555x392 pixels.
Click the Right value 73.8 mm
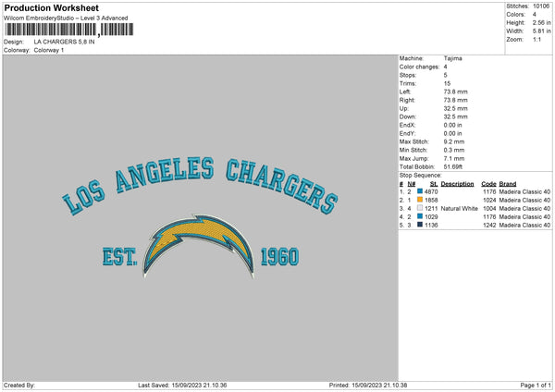tap(455, 100)
